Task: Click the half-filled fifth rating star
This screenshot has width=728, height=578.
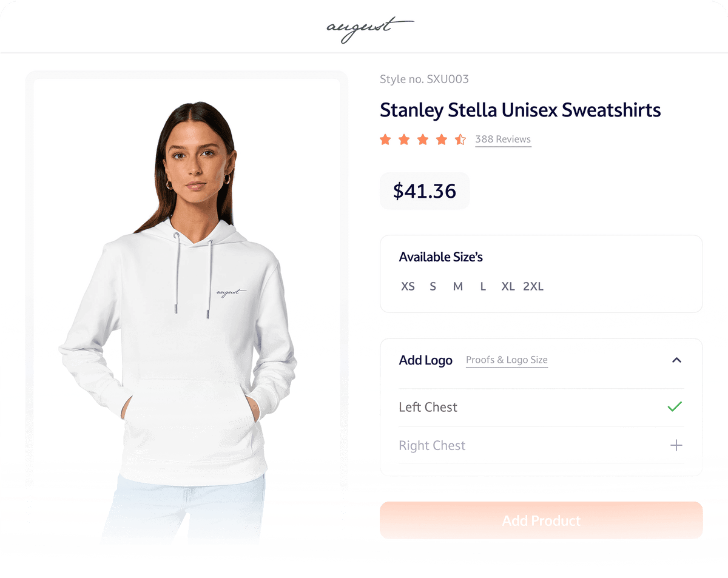Action: pyautogui.click(x=460, y=139)
